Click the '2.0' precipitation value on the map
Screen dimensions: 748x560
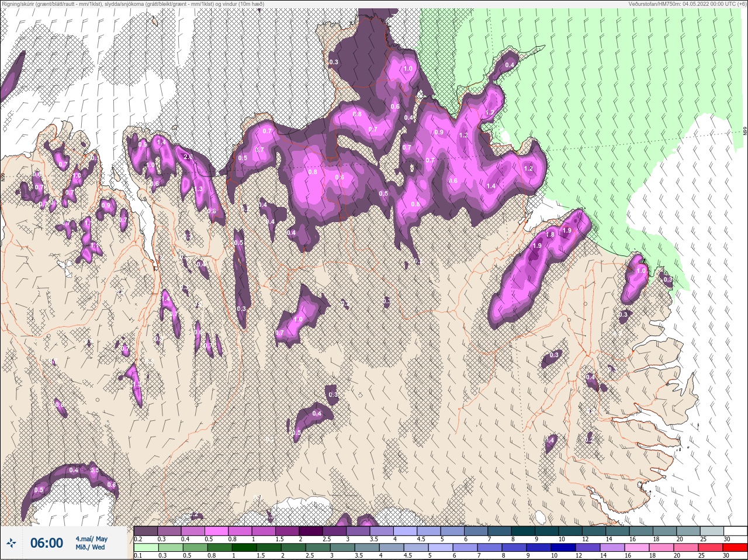[x=188, y=157]
